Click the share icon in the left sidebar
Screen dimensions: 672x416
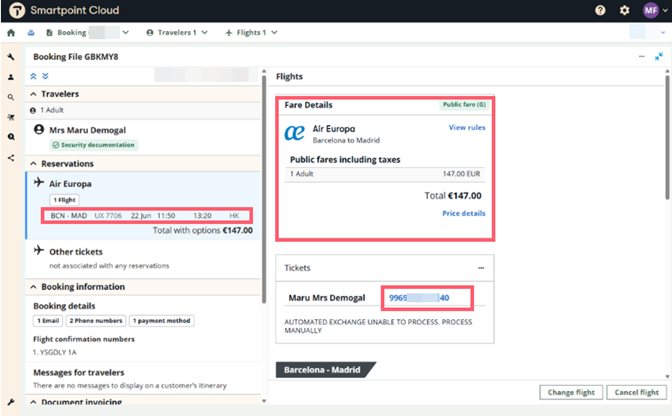[11, 157]
